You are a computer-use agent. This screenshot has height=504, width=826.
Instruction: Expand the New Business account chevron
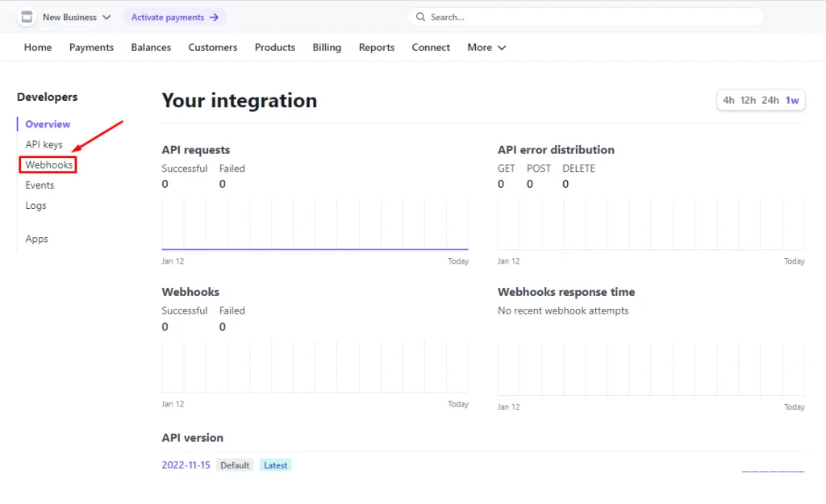(106, 18)
